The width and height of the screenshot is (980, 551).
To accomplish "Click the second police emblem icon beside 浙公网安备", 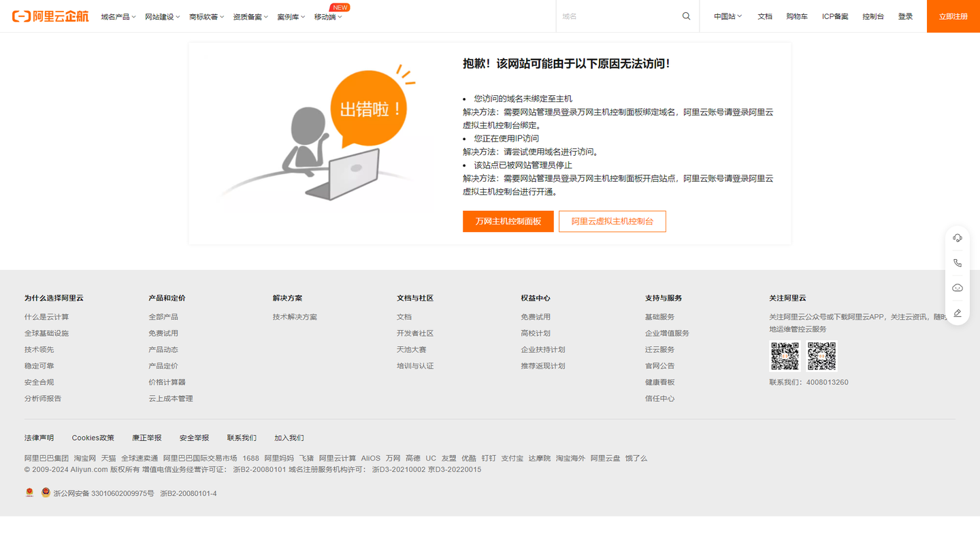I will [x=46, y=492].
